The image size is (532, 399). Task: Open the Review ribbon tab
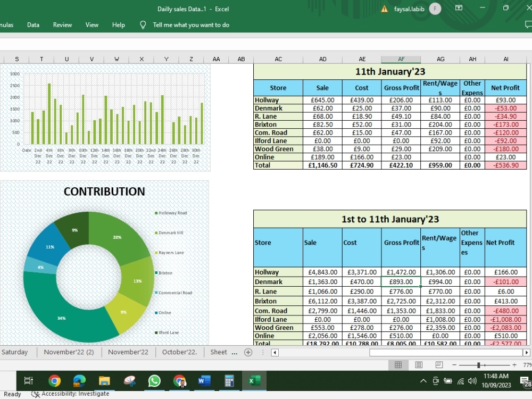(62, 24)
